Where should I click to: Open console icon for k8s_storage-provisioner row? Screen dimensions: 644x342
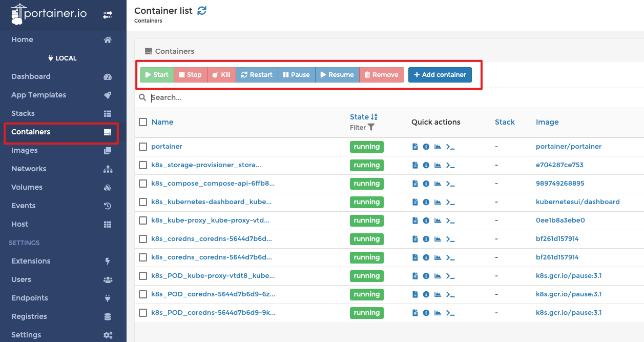click(x=450, y=165)
